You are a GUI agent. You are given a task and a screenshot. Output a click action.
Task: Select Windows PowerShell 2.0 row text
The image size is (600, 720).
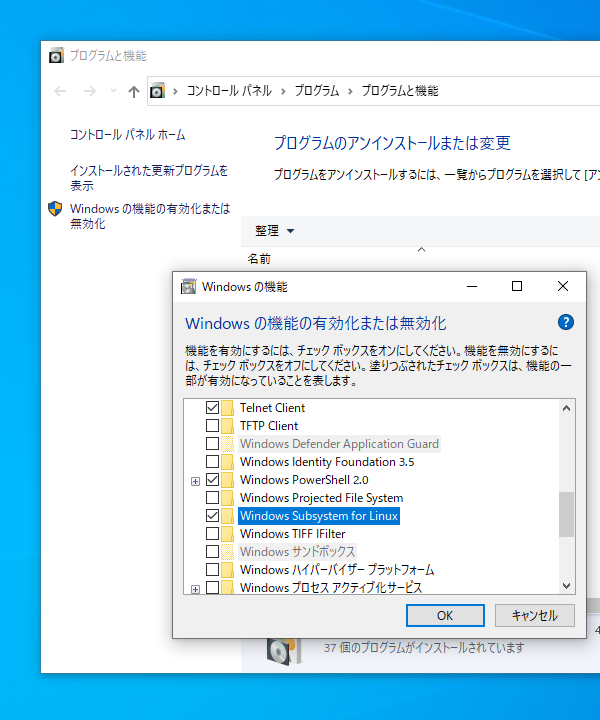click(x=304, y=480)
